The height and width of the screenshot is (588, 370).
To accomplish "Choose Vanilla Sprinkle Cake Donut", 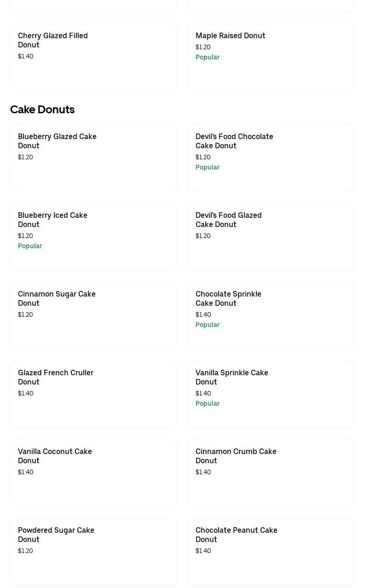I will click(x=231, y=377).
